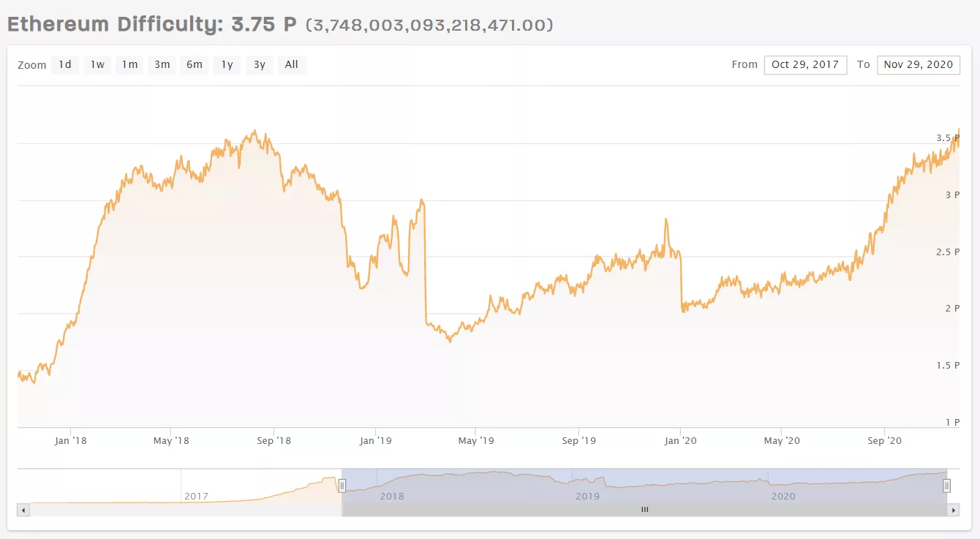Click the Sep '20 label on the x-axis

pyautogui.click(x=884, y=440)
